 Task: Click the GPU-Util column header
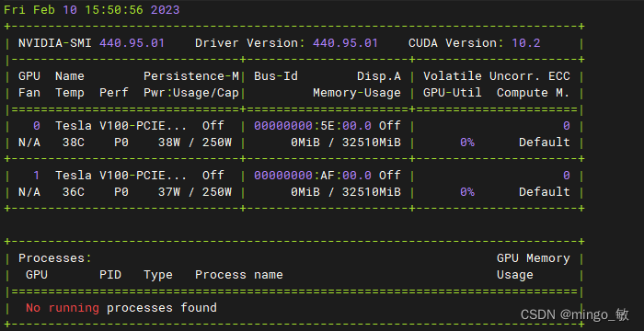453,93
